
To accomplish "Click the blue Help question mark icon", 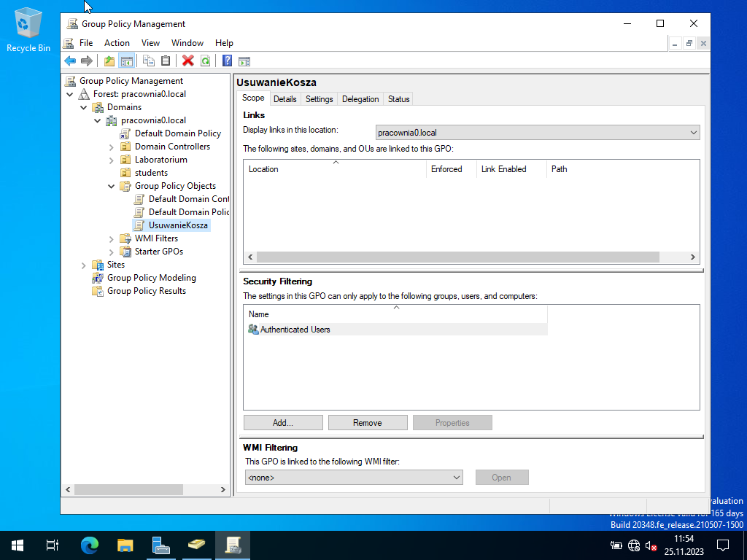I will (228, 61).
